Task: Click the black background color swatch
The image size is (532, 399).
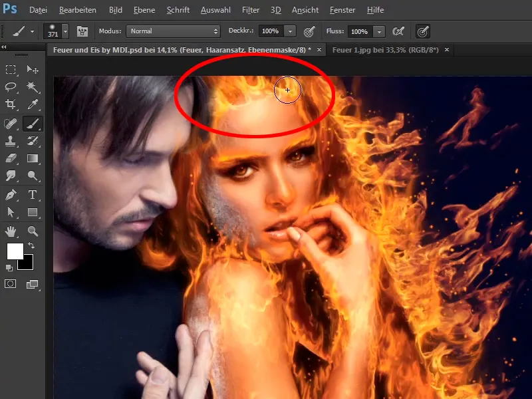Action: tap(27, 263)
